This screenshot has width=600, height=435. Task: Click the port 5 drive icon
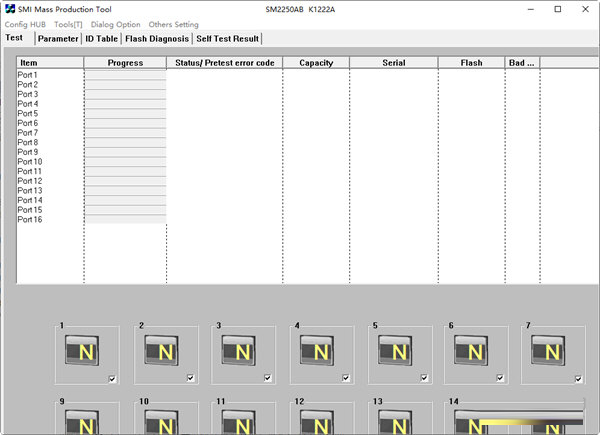pos(397,350)
